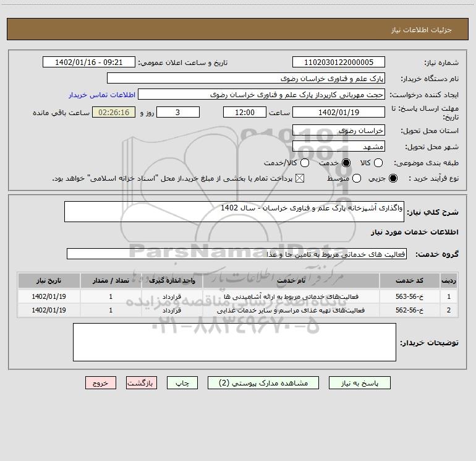Select the کالا radio button

378,163
